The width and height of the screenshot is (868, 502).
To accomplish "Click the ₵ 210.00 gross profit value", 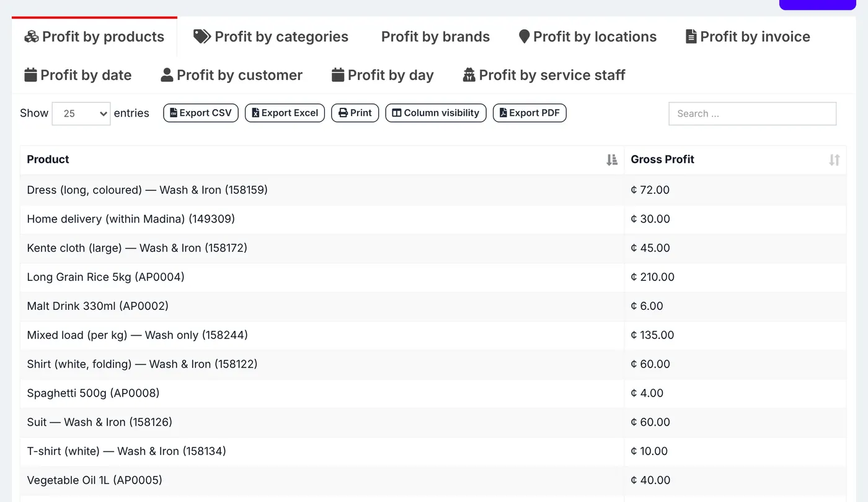I will coord(652,277).
